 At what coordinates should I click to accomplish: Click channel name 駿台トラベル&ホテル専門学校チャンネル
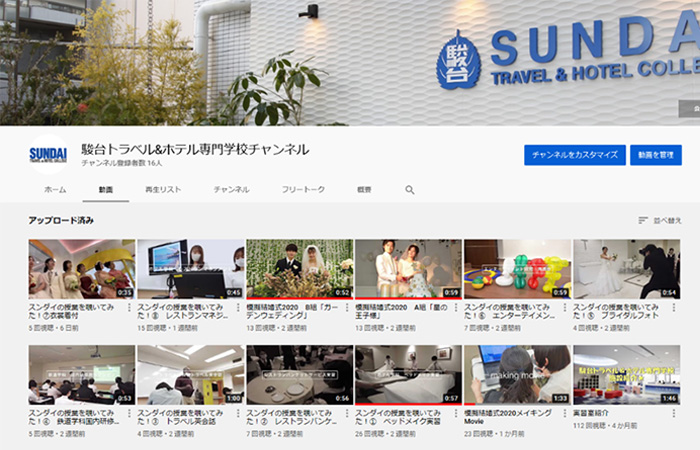[195, 149]
